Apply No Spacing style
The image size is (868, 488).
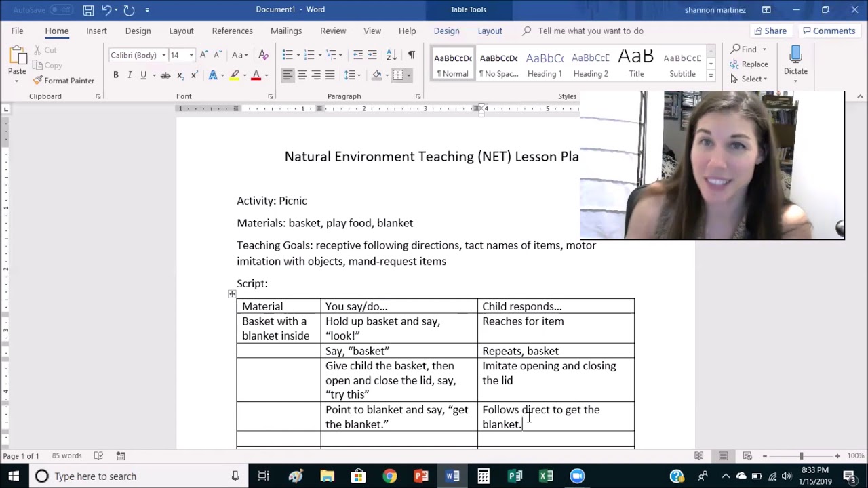(498, 64)
